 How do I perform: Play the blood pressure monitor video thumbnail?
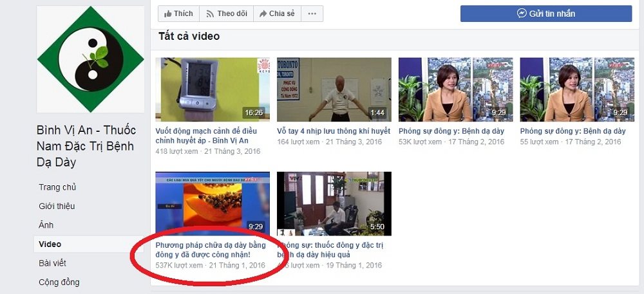pyautogui.click(x=213, y=89)
